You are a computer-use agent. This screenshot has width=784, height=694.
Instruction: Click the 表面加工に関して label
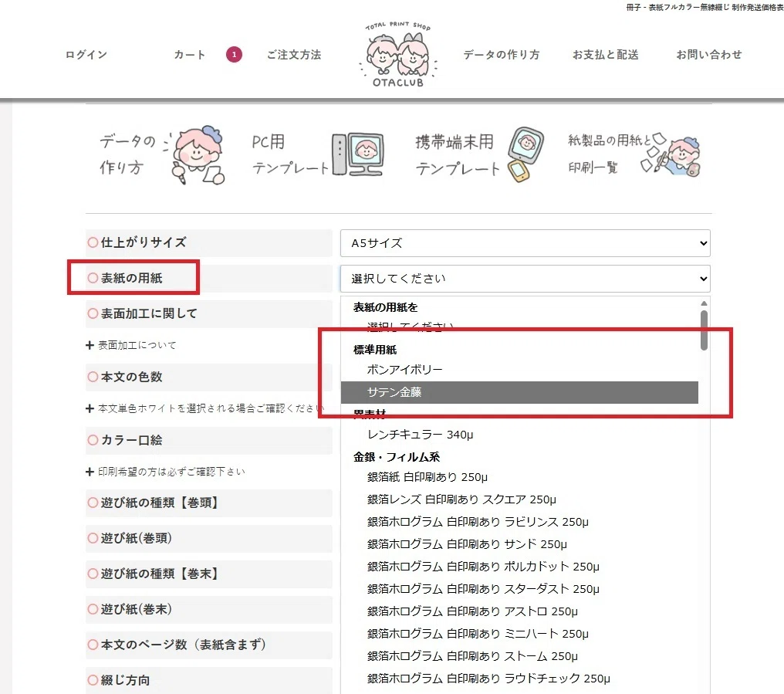(x=149, y=313)
